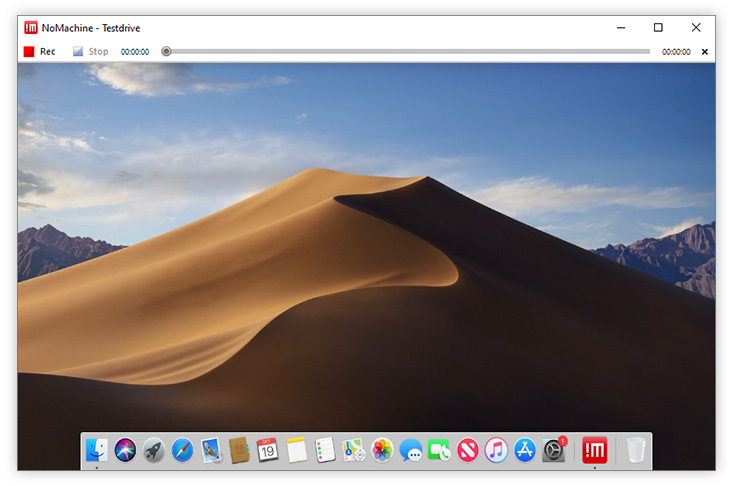
Task: Open the Photos app
Action: coord(382,450)
